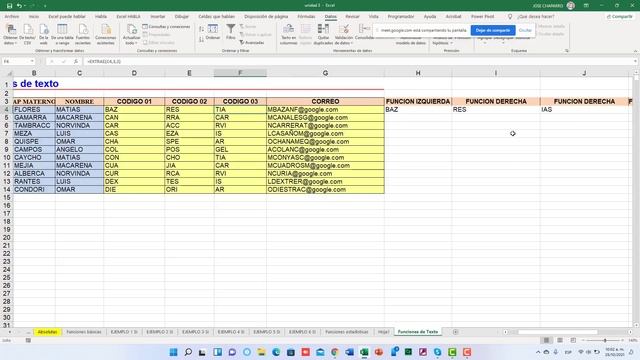Click the Undo arrow in quick access toolbar
The image size is (640, 360).
pos(19,6)
